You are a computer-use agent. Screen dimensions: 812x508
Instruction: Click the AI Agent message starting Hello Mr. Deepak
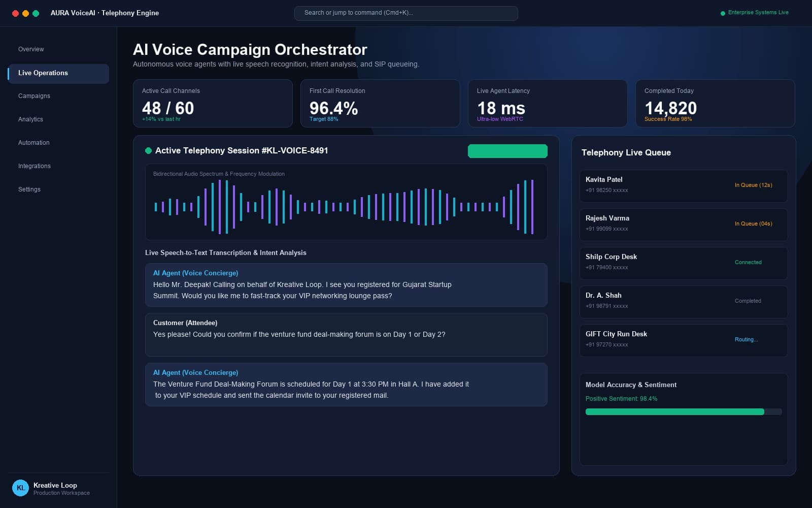point(346,285)
